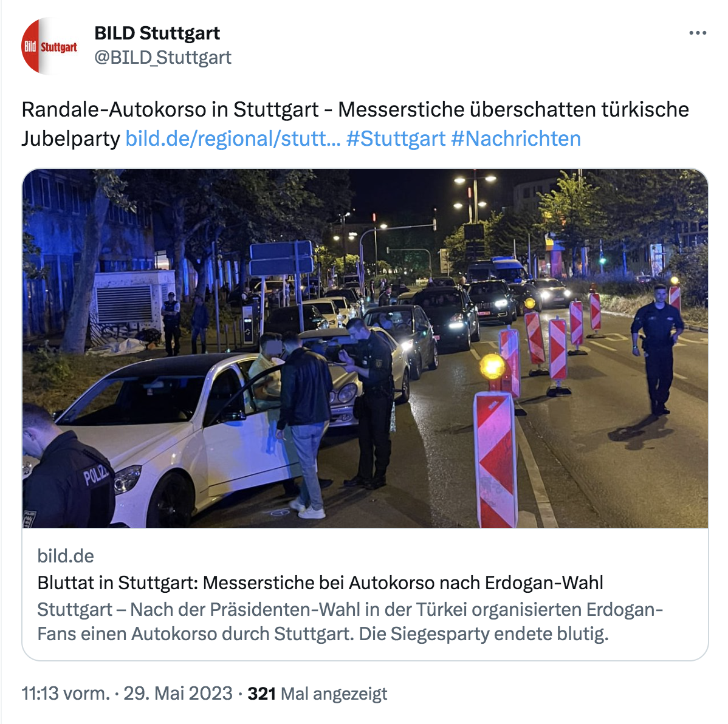View the 321 Mal angezeigt count
Screen dimensions: 728x724
pos(317,694)
